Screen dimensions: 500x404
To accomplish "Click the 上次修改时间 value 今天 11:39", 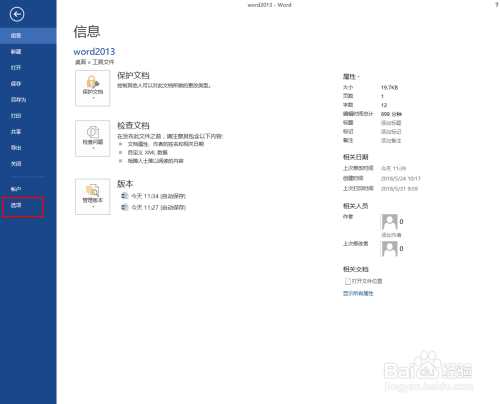I will click(393, 169).
